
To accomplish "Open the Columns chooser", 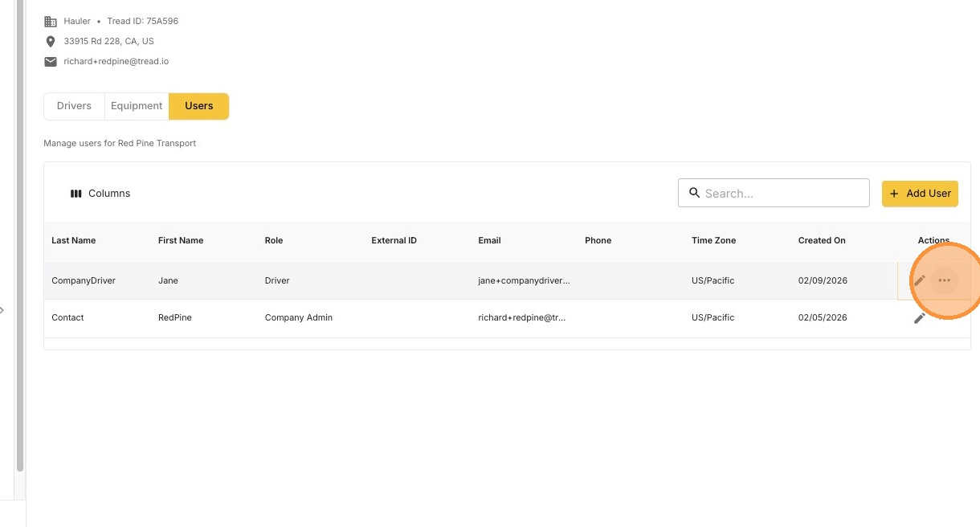I will point(100,194).
